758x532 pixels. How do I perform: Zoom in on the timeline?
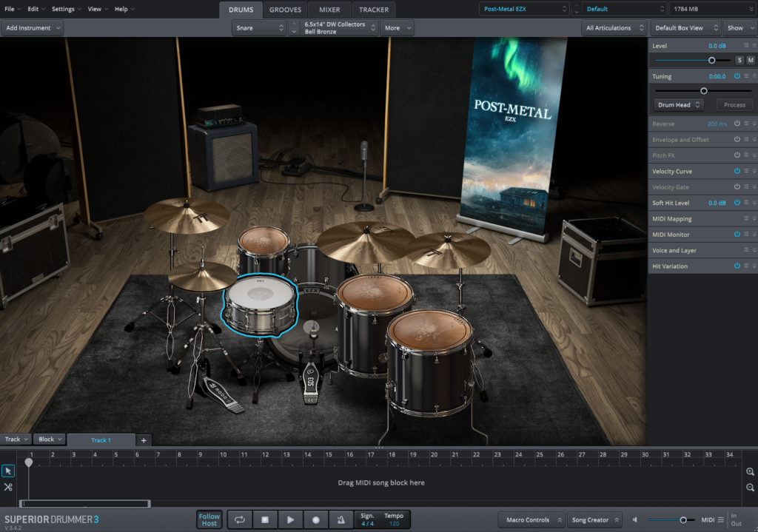click(750, 471)
